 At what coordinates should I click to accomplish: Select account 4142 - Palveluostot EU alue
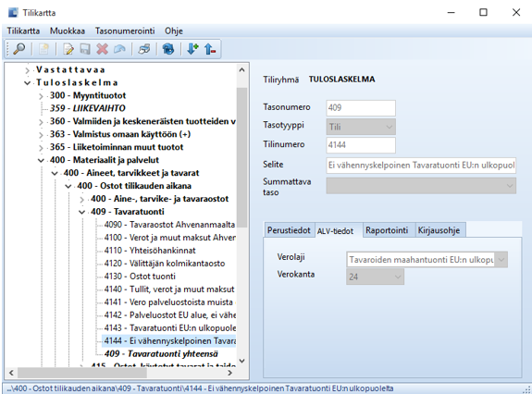tap(169, 314)
